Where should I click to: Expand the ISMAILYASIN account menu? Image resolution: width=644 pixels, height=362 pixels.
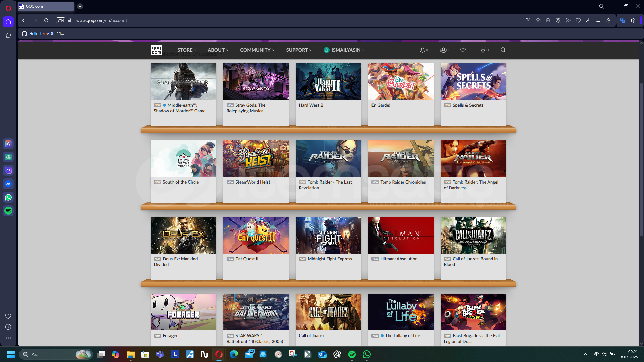click(x=344, y=50)
